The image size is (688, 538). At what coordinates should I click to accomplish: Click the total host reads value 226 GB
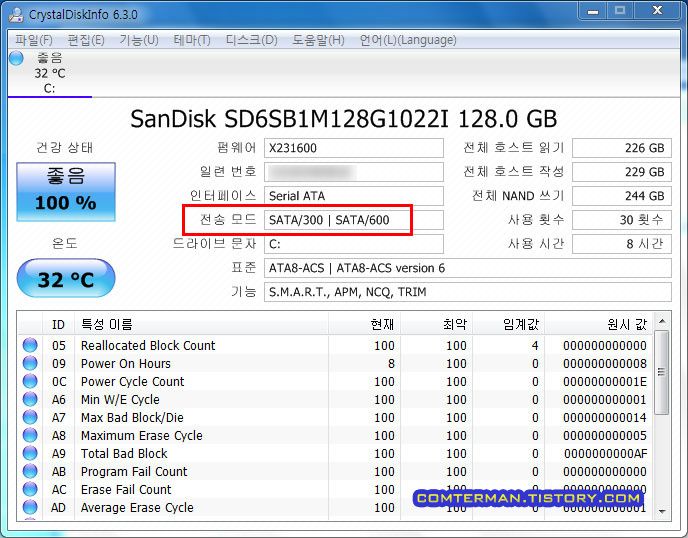coord(622,148)
